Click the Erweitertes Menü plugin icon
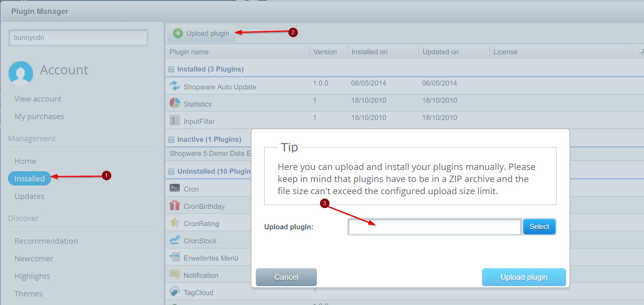The width and height of the screenshot is (644, 305). (x=175, y=257)
